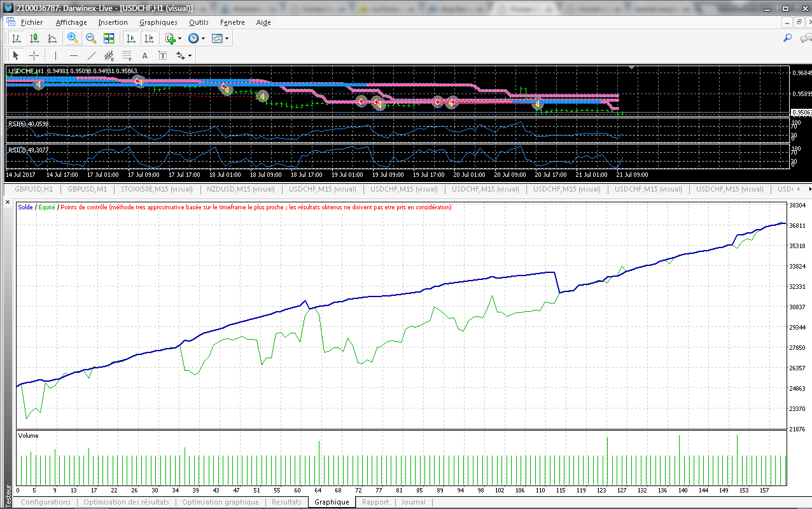Click the zoom in magnifier icon
This screenshot has width=812, height=509.
point(73,38)
